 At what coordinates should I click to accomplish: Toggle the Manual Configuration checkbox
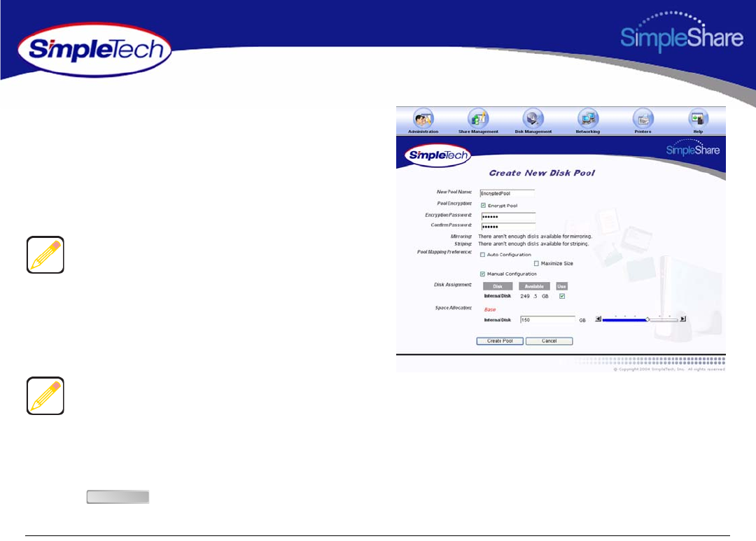pos(482,274)
